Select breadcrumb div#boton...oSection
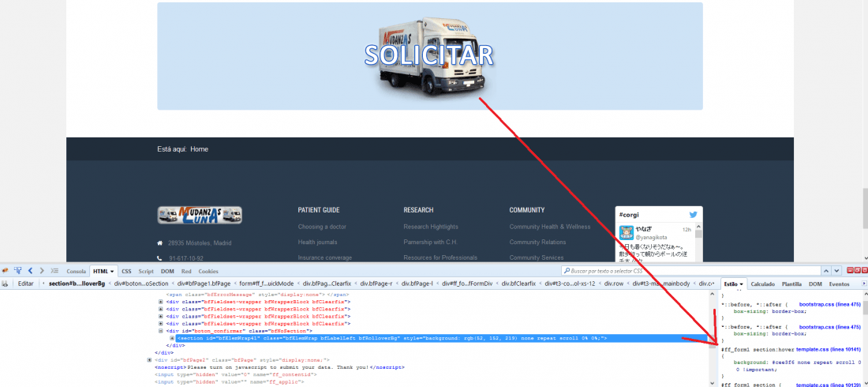 [141, 284]
